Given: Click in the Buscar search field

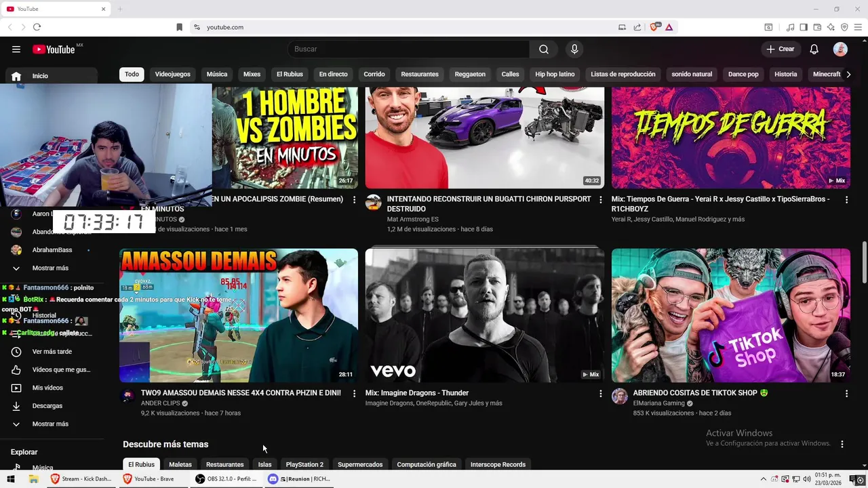Looking at the screenshot, I should (408, 49).
